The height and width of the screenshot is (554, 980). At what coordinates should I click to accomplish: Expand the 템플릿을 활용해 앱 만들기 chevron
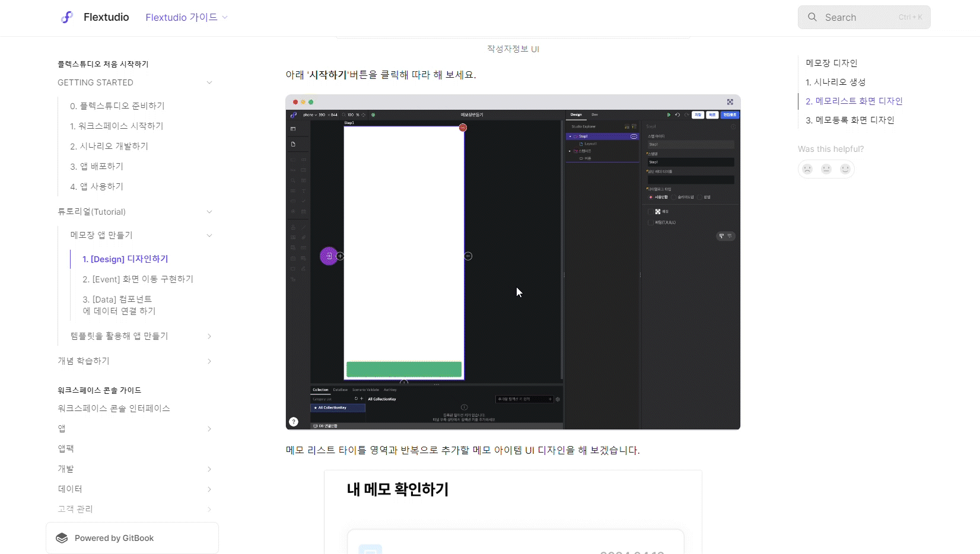209,336
